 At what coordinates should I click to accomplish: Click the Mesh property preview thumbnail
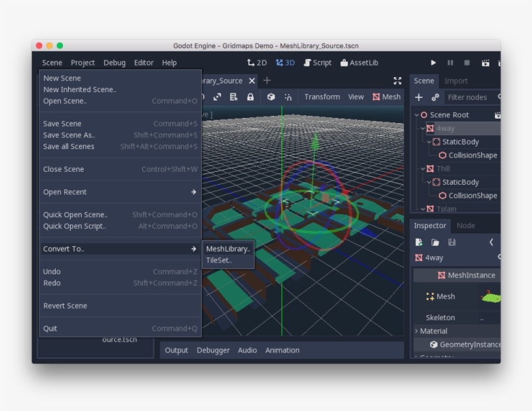pyautogui.click(x=490, y=298)
